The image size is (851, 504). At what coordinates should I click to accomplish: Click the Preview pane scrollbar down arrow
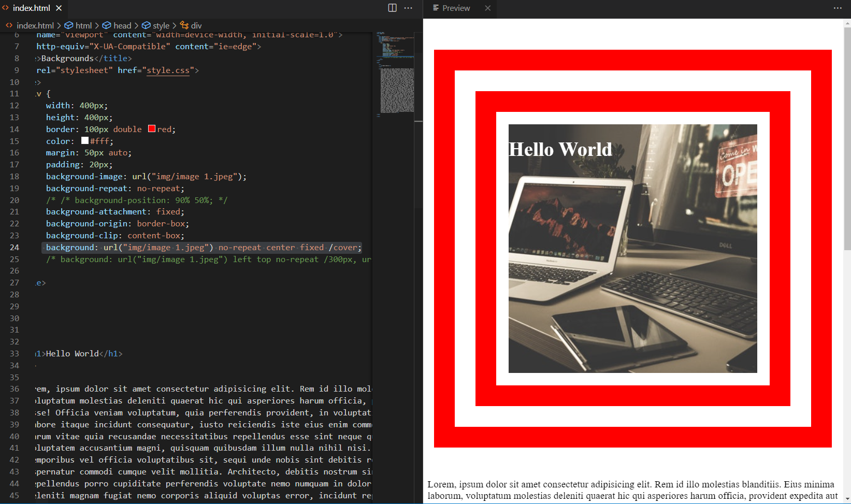847,498
